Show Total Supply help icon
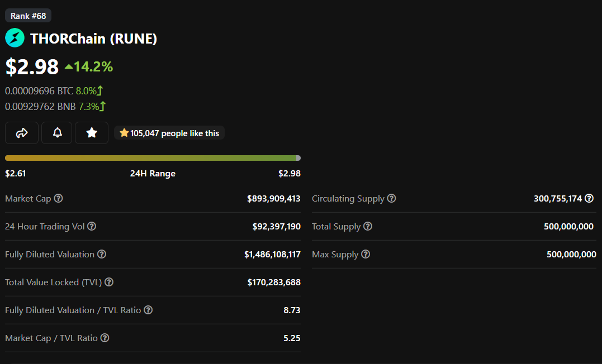 pyautogui.click(x=368, y=226)
